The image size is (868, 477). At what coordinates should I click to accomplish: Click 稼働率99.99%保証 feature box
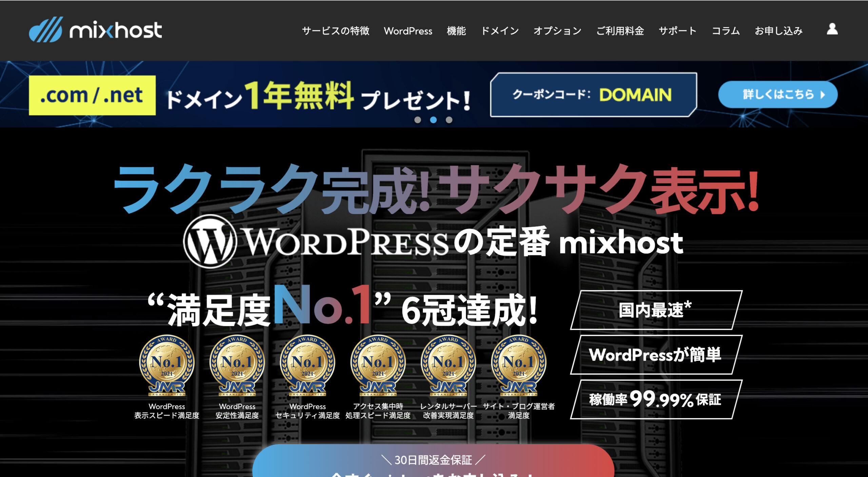(x=656, y=400)
